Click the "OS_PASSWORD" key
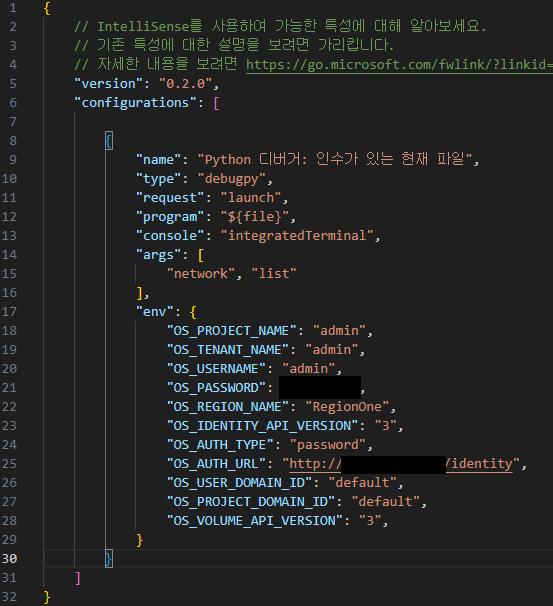Screen dimensions: 553x606 coord(216,388)
